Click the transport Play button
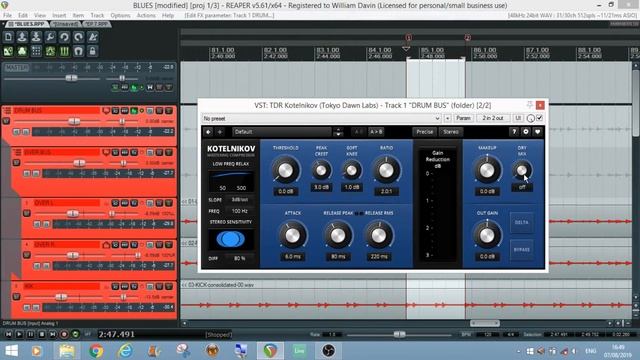 [x=19, y=334]
